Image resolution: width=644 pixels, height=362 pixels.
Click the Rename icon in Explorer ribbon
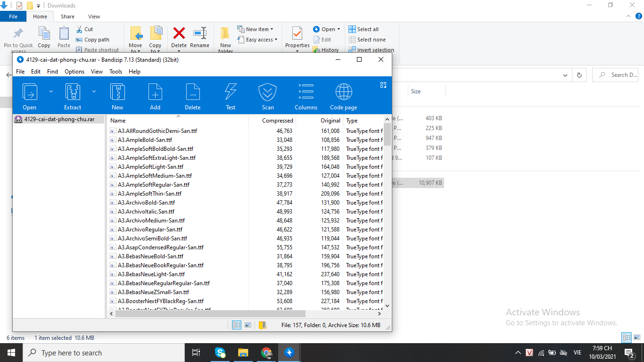[200, 33]
